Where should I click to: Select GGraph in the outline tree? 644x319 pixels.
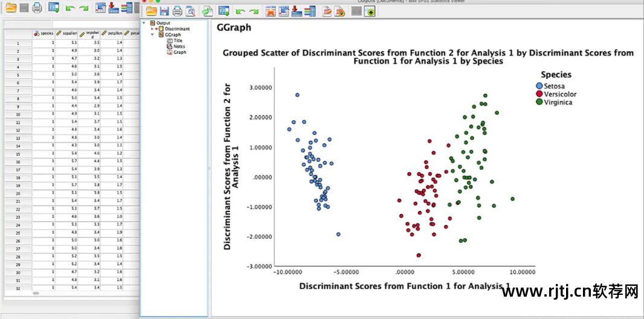[x=173, y=34]
